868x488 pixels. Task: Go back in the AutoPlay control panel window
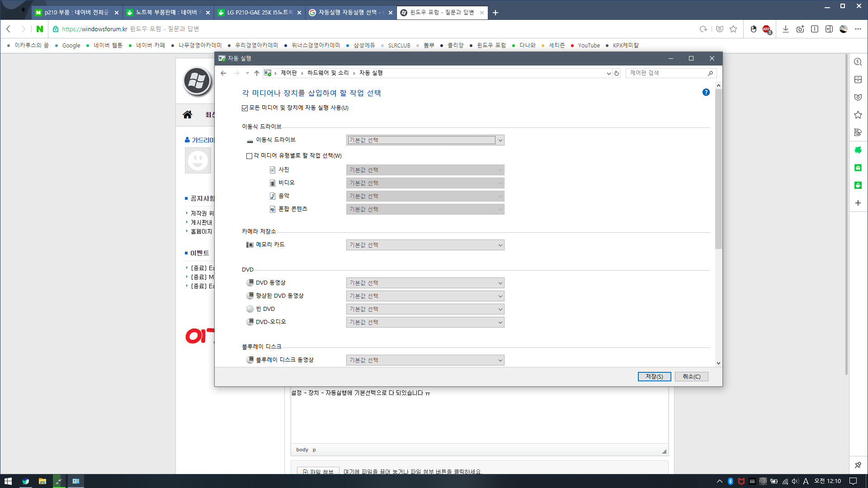click(x=223, y=73)
